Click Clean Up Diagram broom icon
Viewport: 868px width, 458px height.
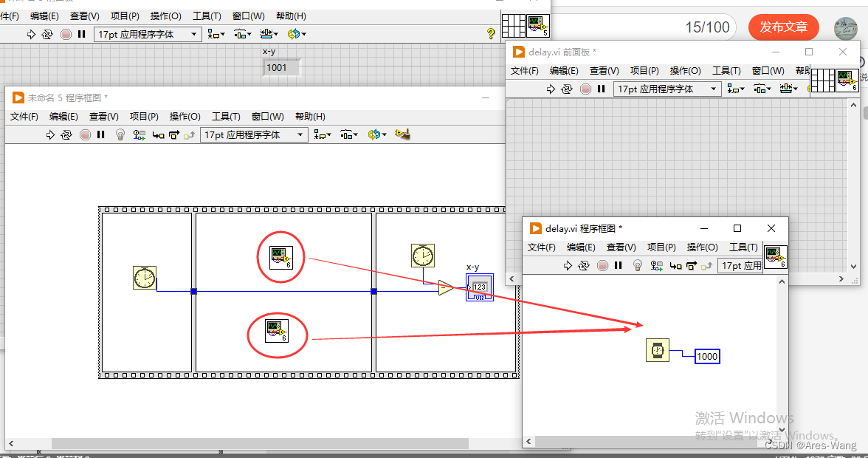click(x=402, y=134)
